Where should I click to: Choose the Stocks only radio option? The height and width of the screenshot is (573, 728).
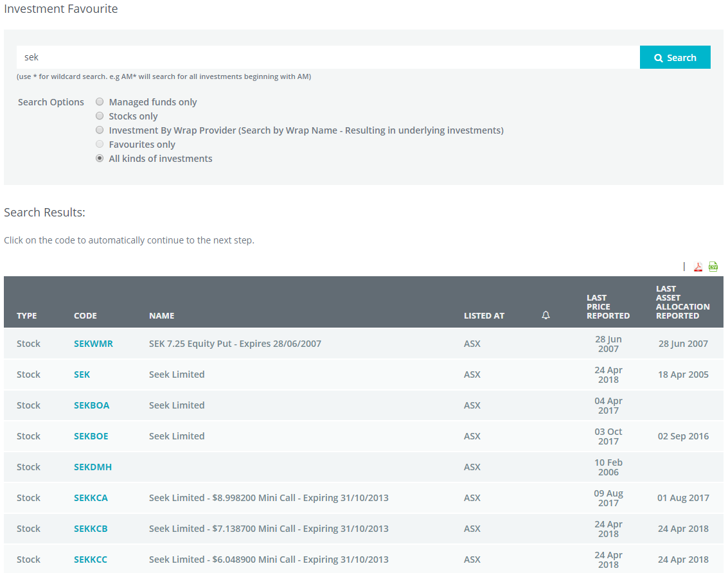100,116
